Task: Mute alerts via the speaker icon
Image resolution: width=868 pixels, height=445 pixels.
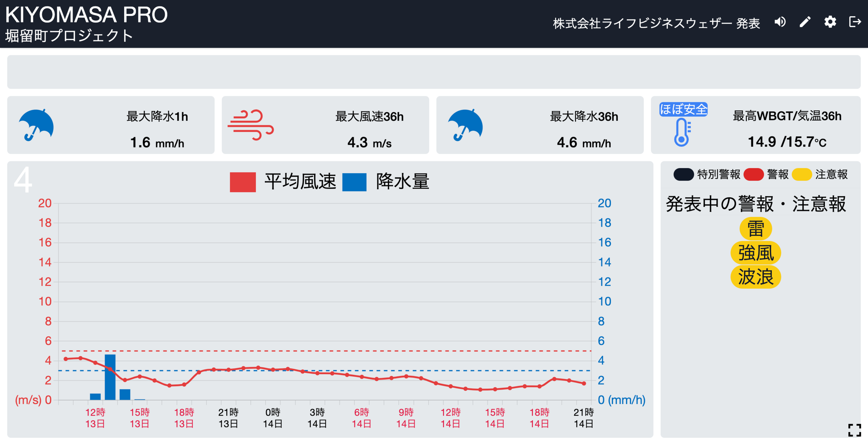Action: click(780, 22)
